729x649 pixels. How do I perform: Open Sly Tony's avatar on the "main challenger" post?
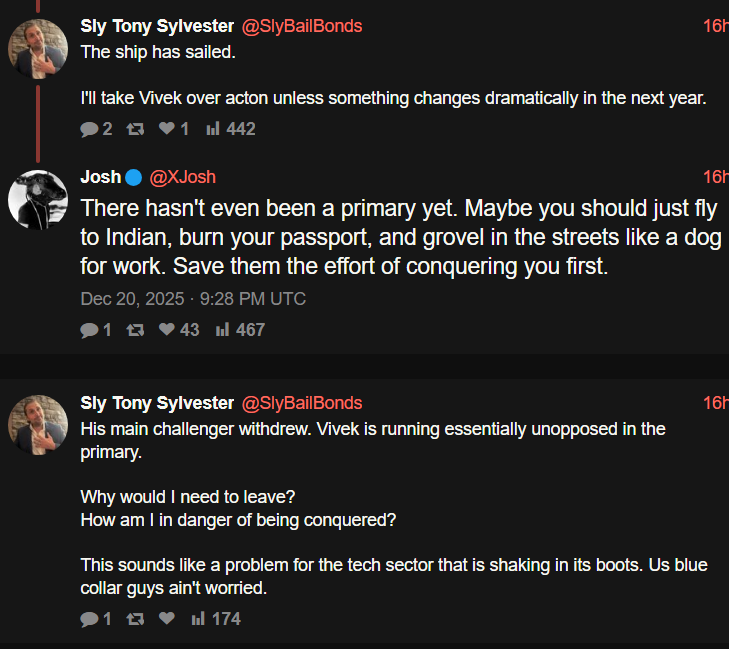point(38,424)
